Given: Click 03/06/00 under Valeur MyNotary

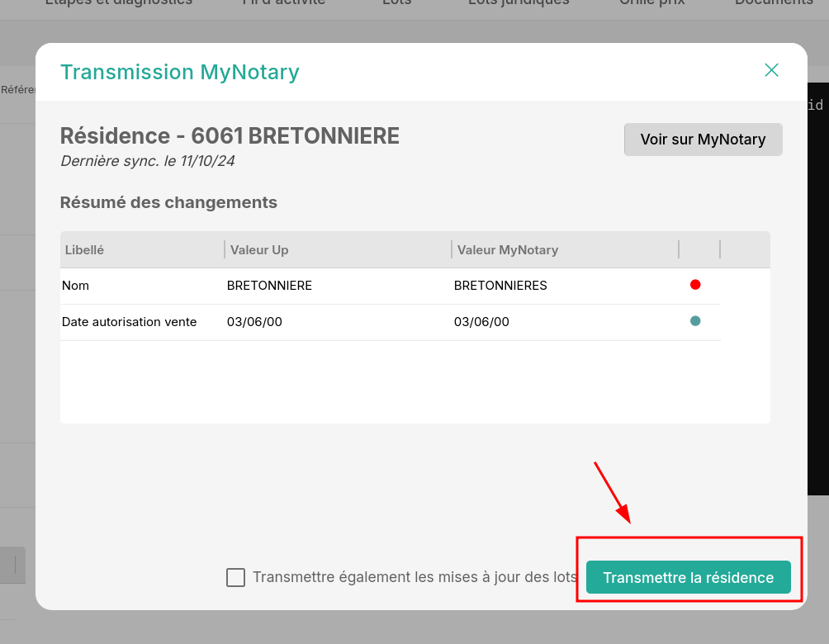Looking at the screenshot, I should [481, 322].
